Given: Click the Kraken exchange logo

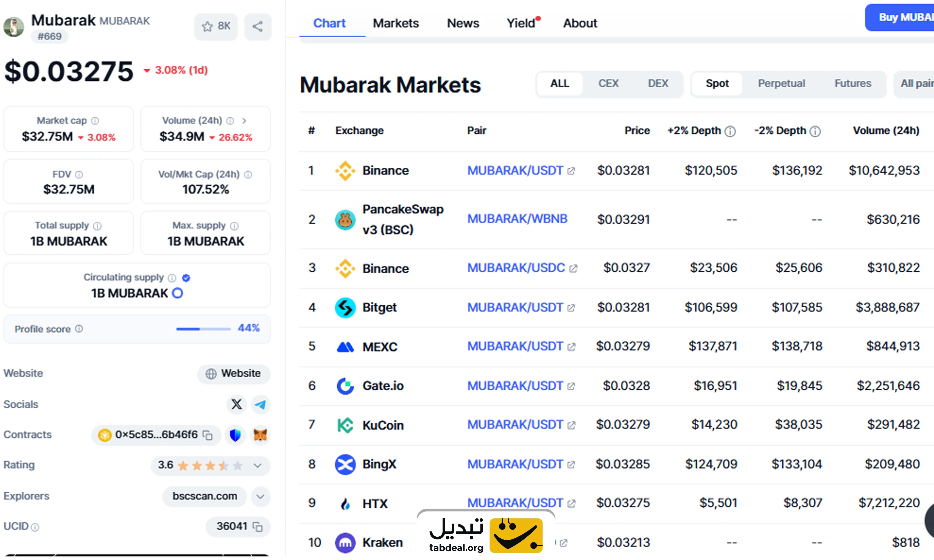Looking at the screenshot, I should click(345, 543).
